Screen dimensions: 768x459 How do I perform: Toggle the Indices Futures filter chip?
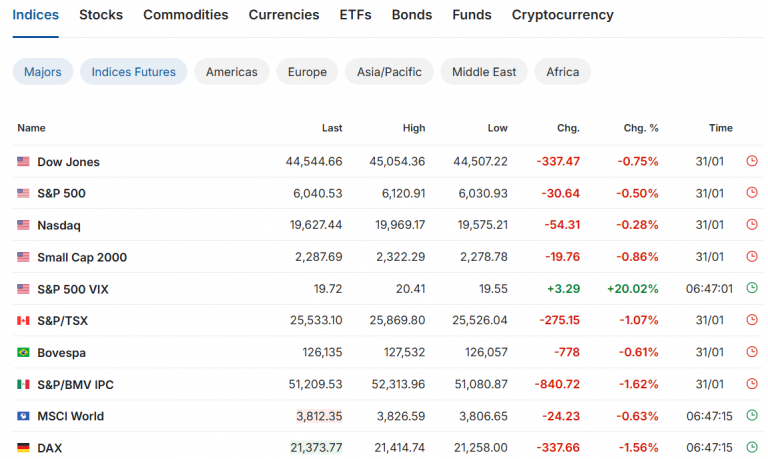pos(134,72)
